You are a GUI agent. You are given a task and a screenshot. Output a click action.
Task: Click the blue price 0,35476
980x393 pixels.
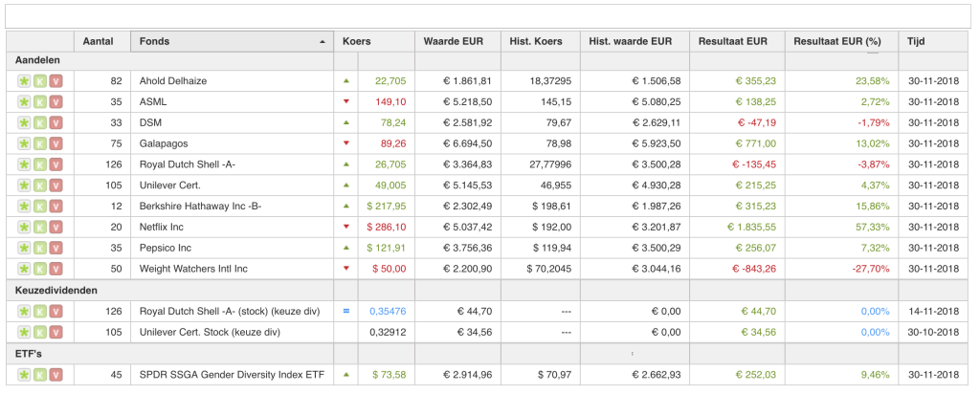click(388, 312)
